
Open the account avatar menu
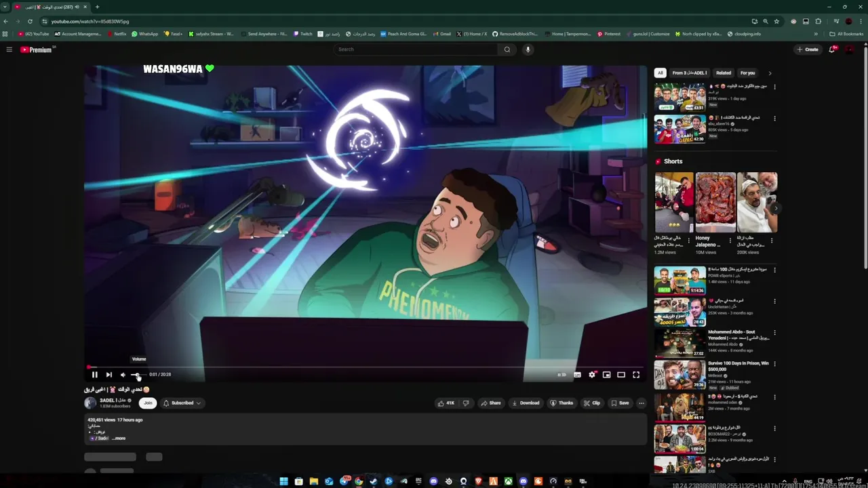[850, 49]
